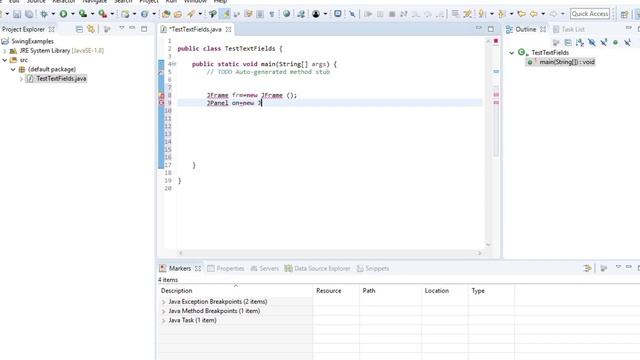640x360 pixels.
Task: Jump to Next Annotation icon
Action: 482,14
